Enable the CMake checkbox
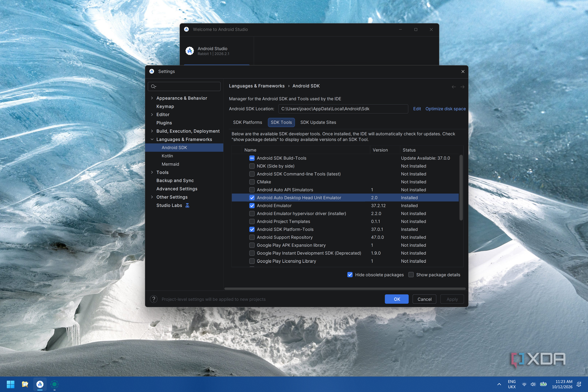The height and width of the screenshot is (392, 588). pyautogui.click(x=252, y=182)
